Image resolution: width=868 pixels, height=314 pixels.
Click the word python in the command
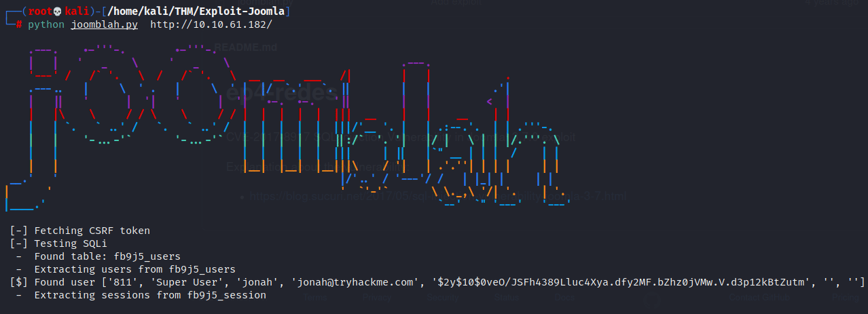46,24
